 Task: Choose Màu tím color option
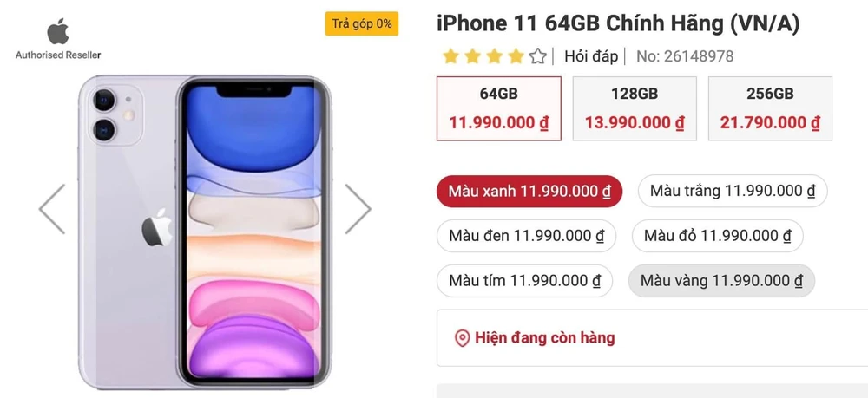525,281
